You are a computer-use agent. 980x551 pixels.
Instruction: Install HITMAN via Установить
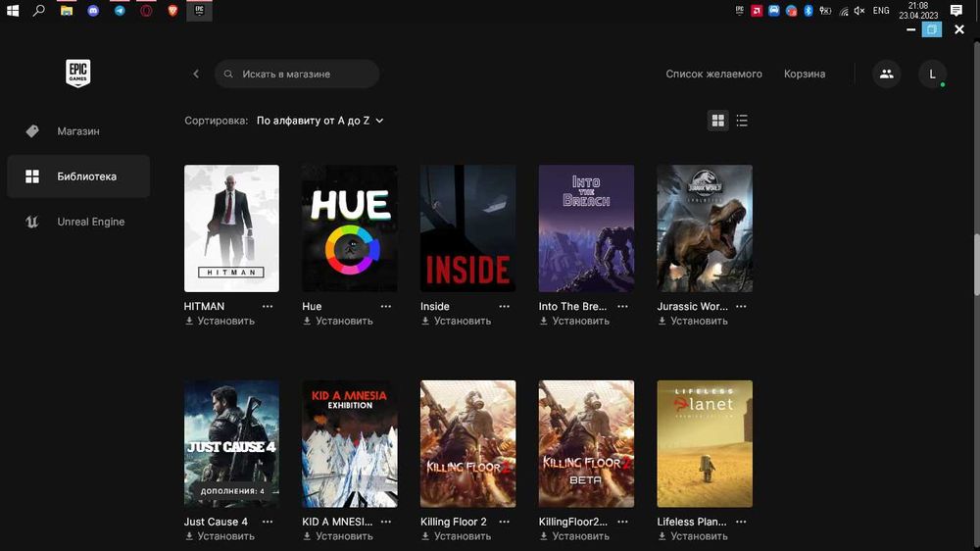[220, 321]
